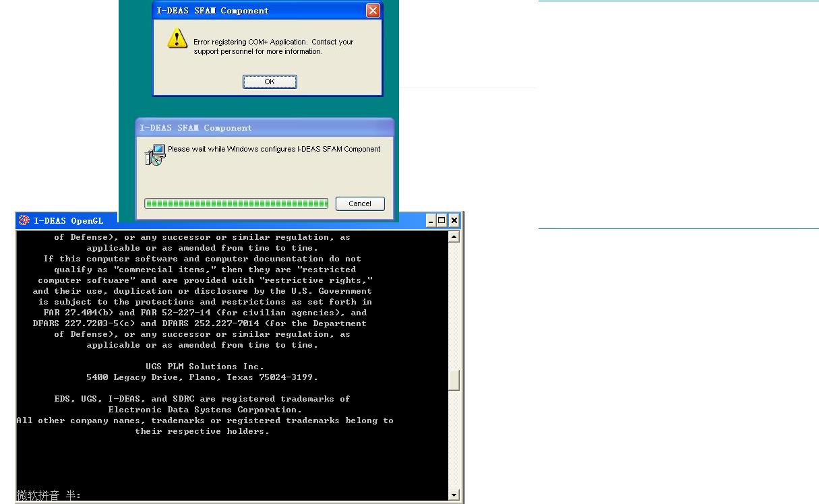Click 'All other company names' text line
Viewport: 819px width, 504px height.
pyautogui.click(x=205, y=420)
